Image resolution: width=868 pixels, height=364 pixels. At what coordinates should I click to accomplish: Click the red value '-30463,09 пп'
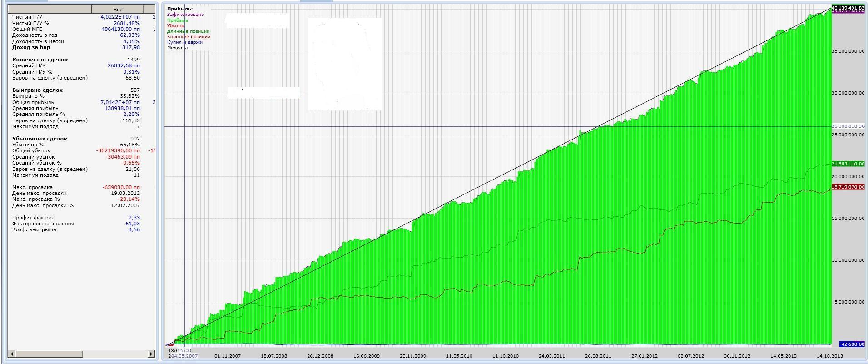123,157
